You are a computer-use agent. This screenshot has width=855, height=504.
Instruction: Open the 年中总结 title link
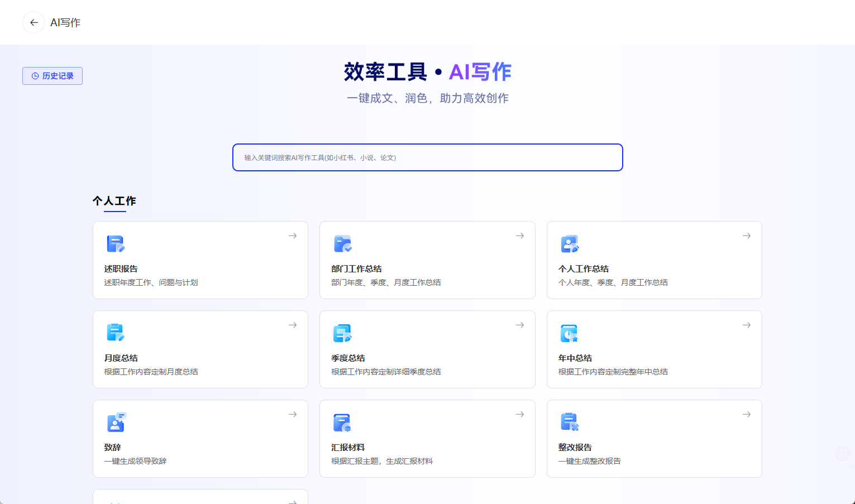pos(575,358)
